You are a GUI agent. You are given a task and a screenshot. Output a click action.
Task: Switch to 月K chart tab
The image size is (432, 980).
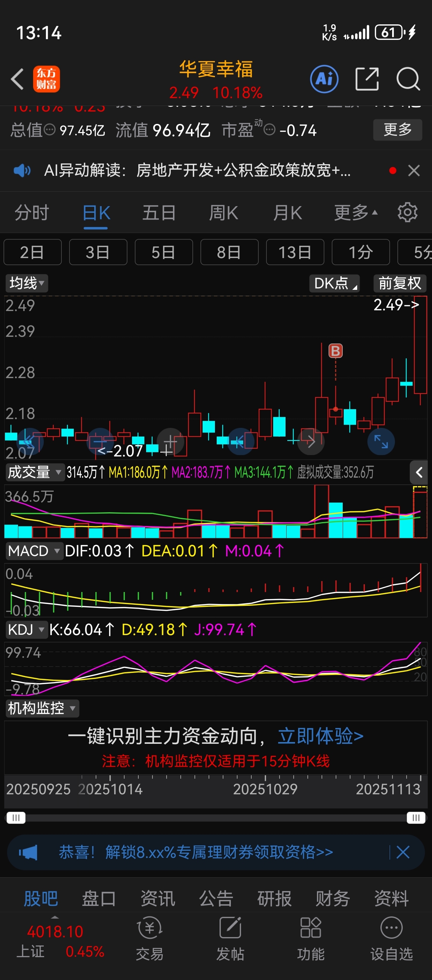[288, 212]
